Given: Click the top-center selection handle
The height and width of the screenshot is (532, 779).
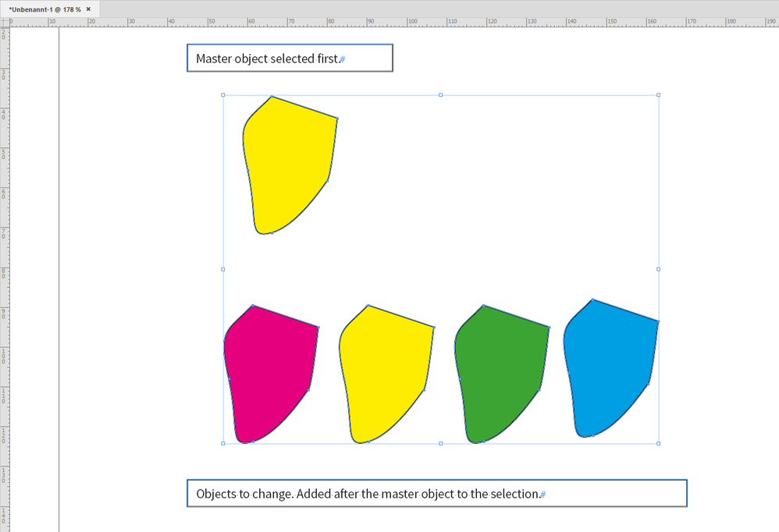Looking at the screenshot, I should click(441, 95).
